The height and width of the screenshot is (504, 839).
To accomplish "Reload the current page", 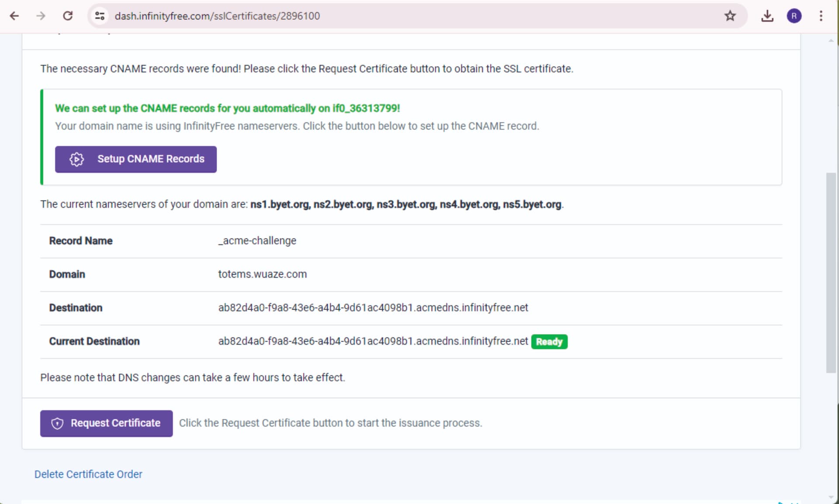I will 68,16.
